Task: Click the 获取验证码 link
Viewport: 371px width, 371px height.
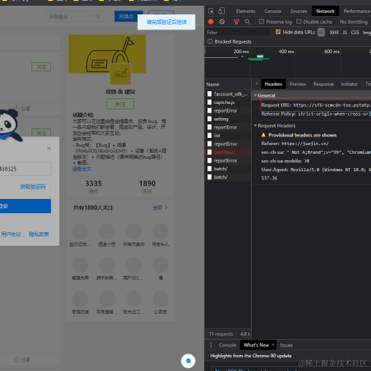Action: [33, 187]
